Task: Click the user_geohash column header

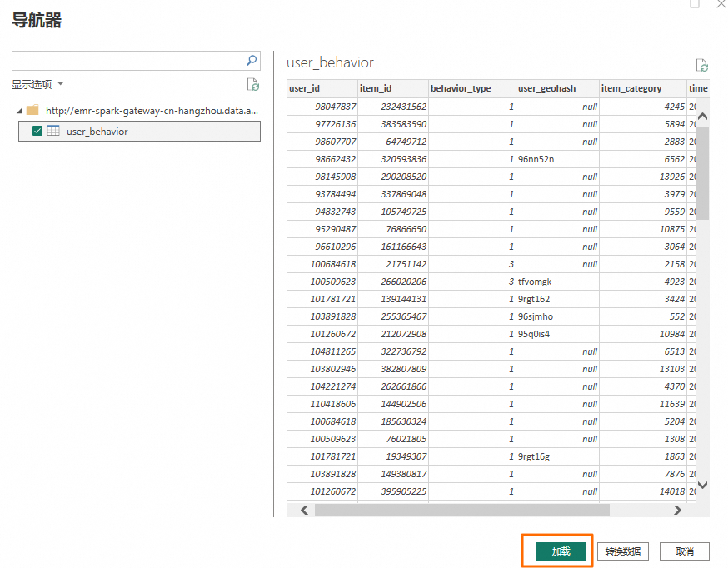Action: (557, 88)
